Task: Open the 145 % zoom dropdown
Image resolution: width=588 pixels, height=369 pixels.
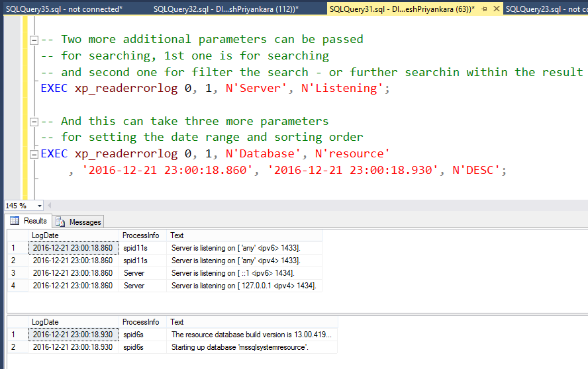Action: [39, 206]
